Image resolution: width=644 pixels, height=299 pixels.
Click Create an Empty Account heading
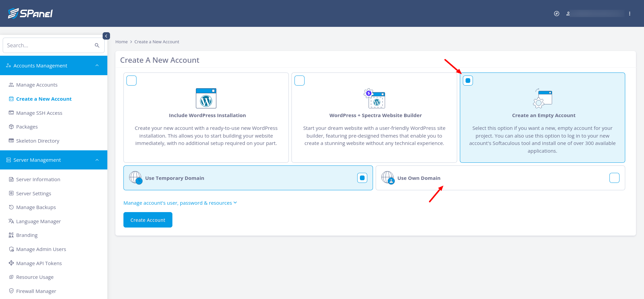click(544, 115)
